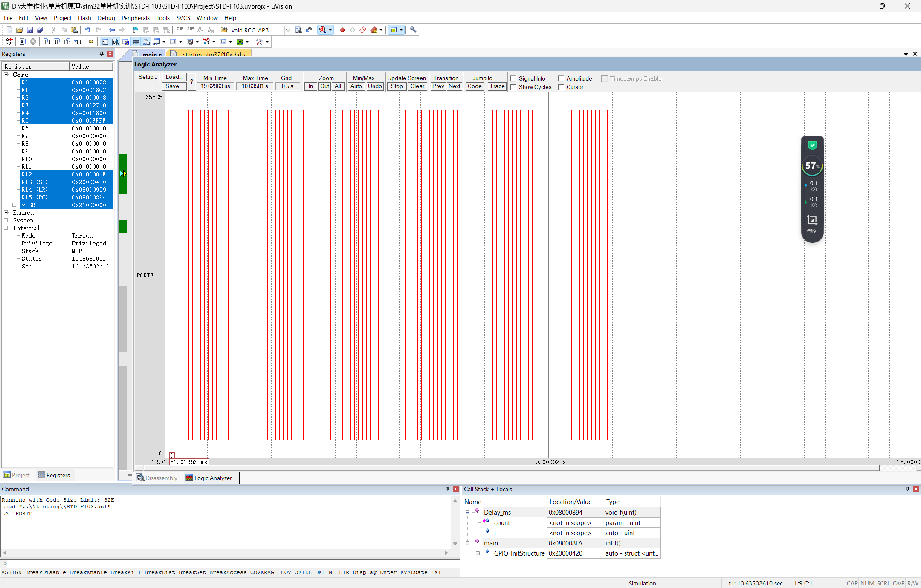This screenshot has width=921, height=588.
Task: Show next statement yellow arrow icon
Action: pyautogui.click(x=91, y=42)
